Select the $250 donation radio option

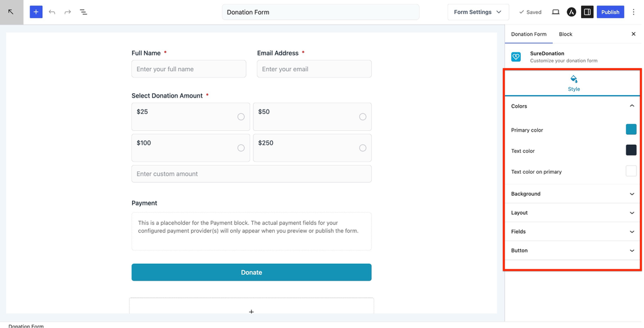[363, 148]
